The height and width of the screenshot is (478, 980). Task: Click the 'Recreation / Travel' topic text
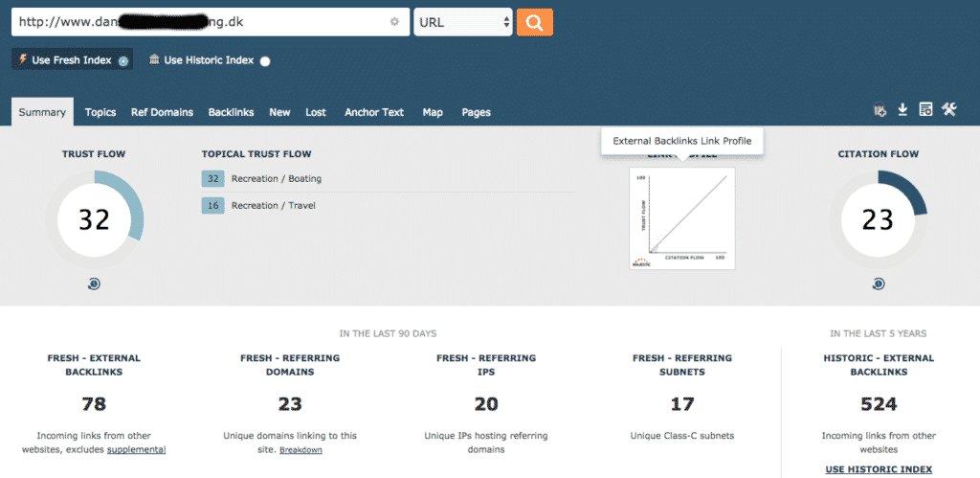(273, 205)
